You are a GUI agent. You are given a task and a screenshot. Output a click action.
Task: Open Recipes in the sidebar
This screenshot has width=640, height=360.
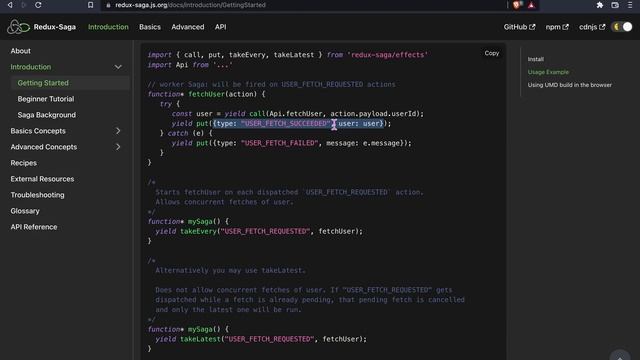pos(24,163)
